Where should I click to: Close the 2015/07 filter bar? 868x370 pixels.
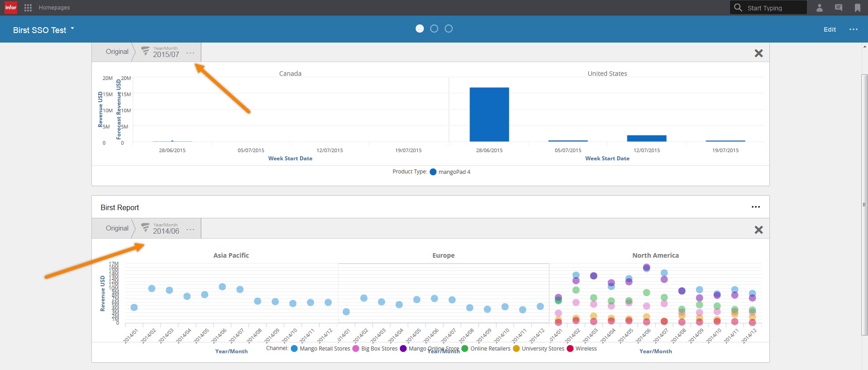[759, 53]
